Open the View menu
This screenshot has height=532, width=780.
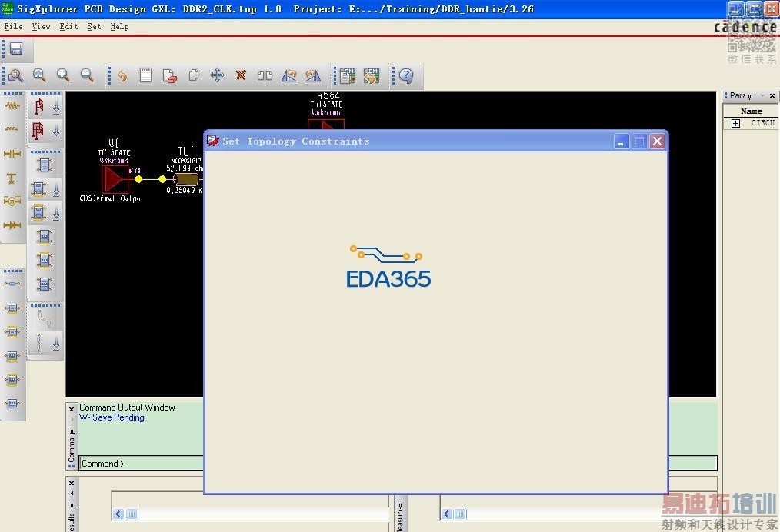point(41,26)
